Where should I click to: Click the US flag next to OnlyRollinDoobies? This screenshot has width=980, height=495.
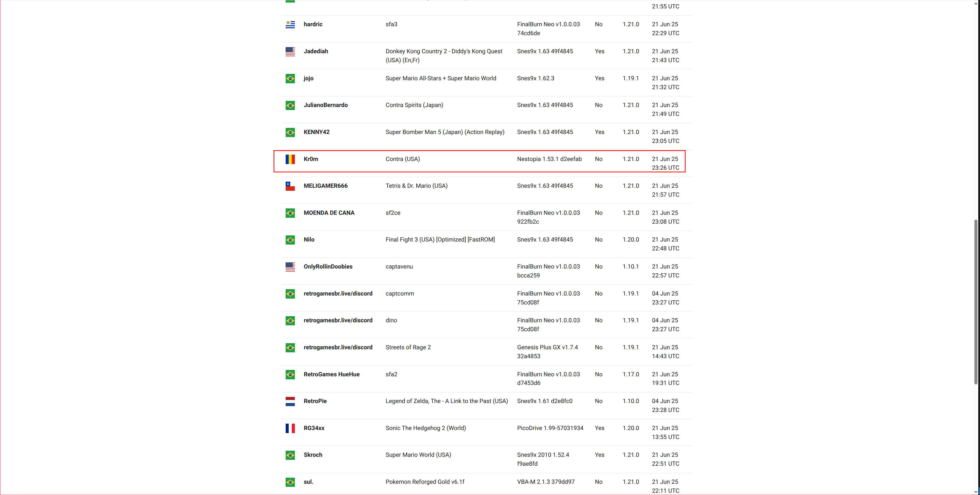point(290,267)
